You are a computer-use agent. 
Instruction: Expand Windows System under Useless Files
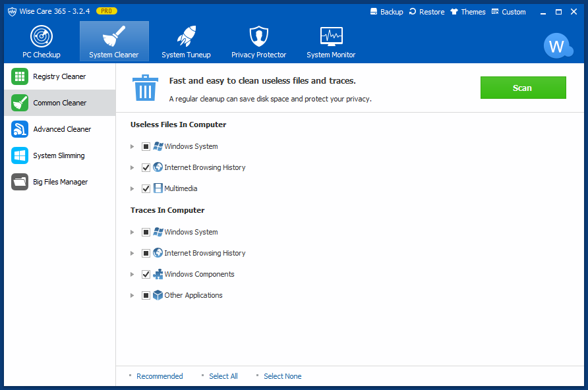[x=132, y=146]
